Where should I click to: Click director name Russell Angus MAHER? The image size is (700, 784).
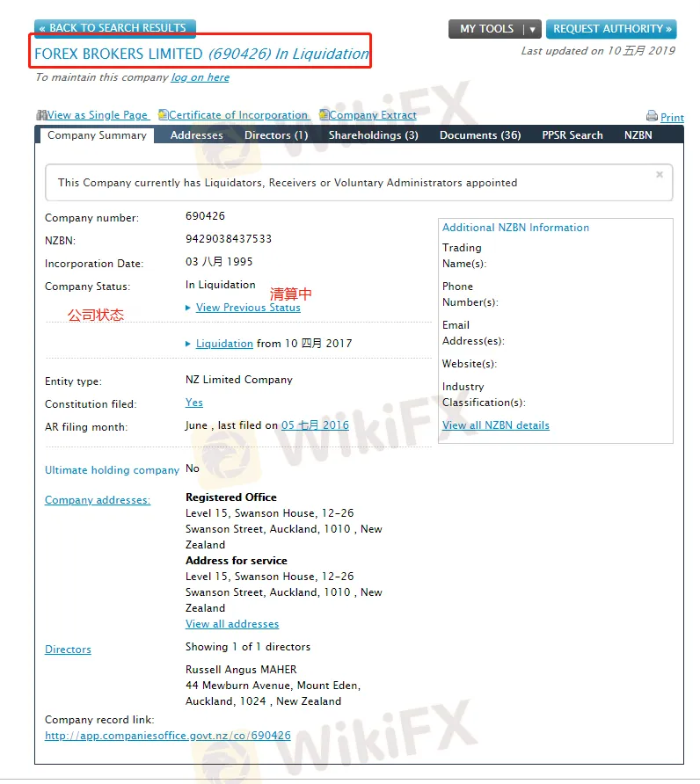[241, 670]
